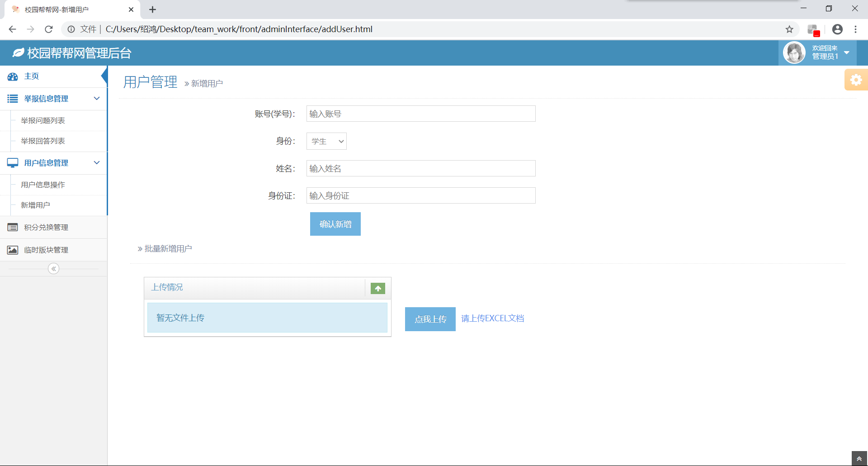
Task: Click the 暂无文件上传 status box
Action: tap(267, 318)
